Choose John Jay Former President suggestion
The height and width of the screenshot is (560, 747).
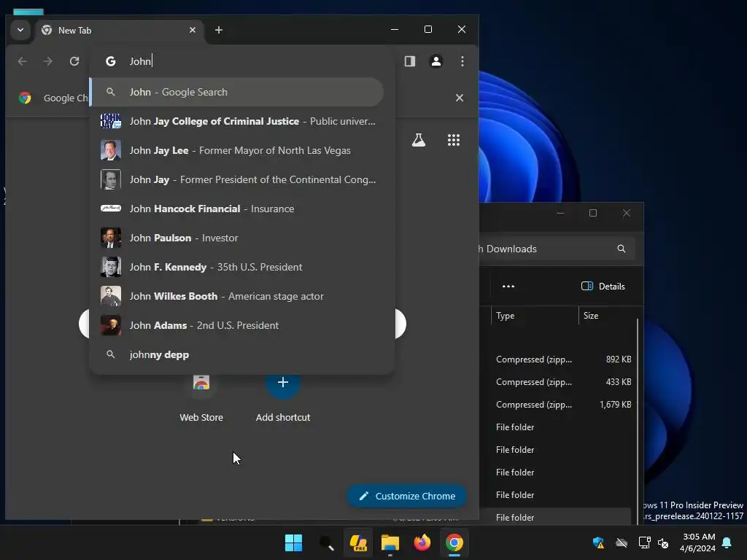pos(242,179)
